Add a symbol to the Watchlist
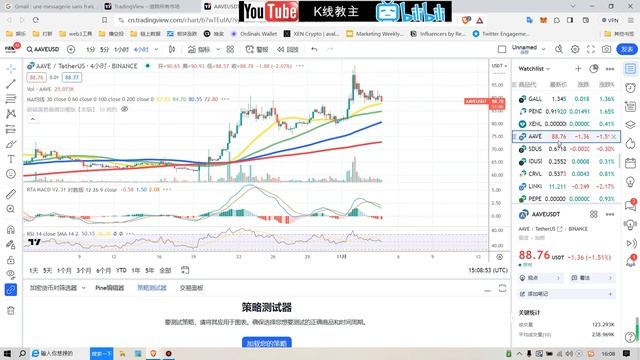Image resolution: width=640 pixels, height=360 pixels. click(578, 69)
